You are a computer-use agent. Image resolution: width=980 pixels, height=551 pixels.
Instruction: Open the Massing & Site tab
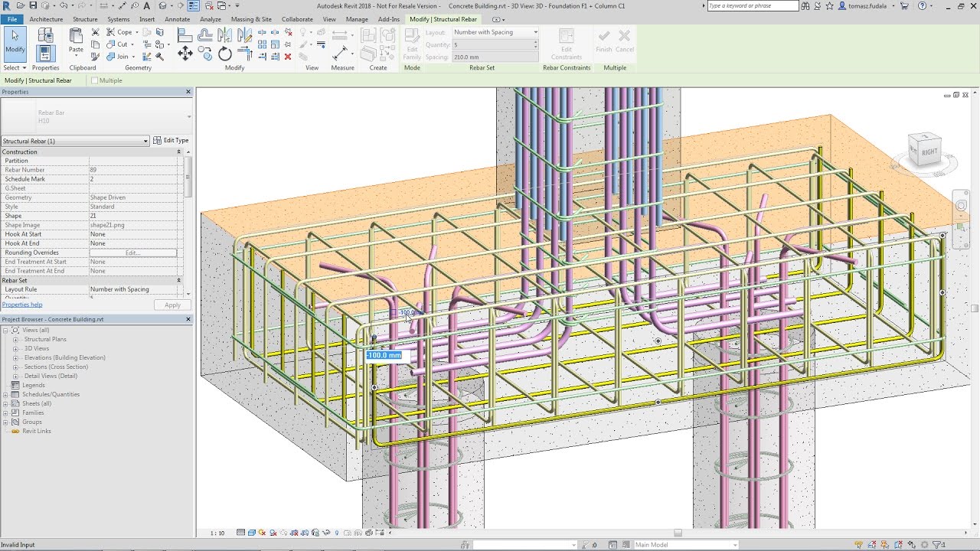[x=252, y=19]
